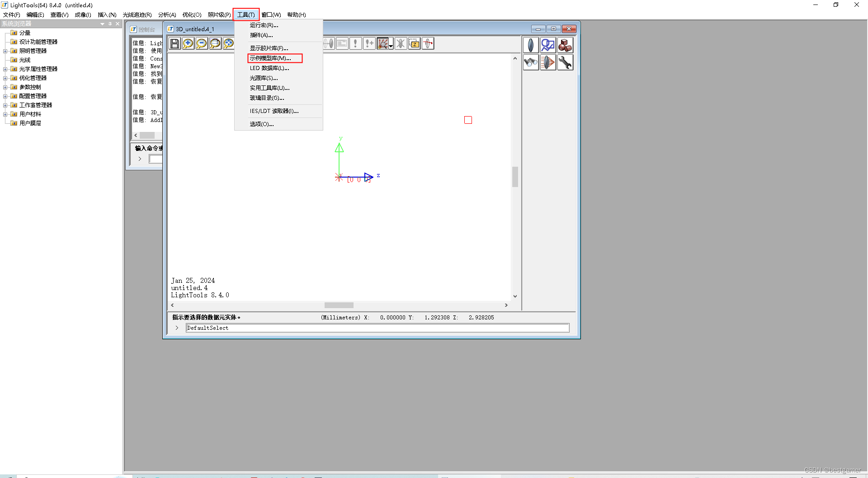
Task: Toggle ray display off with crossed-rays icon
Action: pyautogui.click(x=401, y=43)
